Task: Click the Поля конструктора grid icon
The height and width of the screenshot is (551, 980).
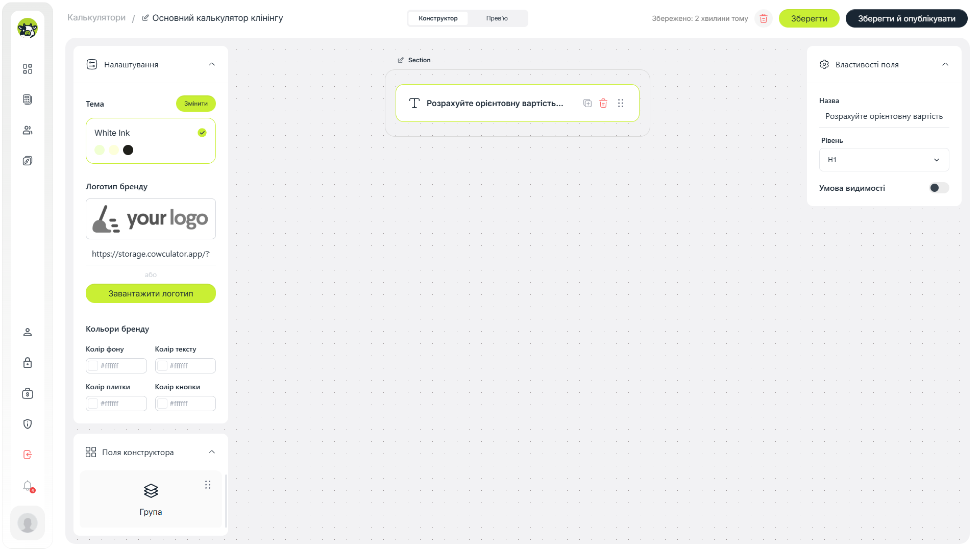Action: [x=91, y=452]
